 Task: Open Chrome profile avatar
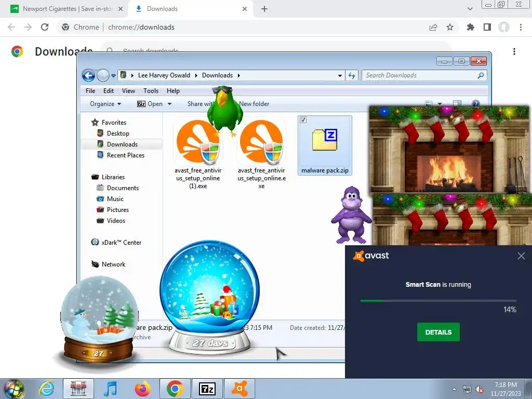tap(504, 27)
